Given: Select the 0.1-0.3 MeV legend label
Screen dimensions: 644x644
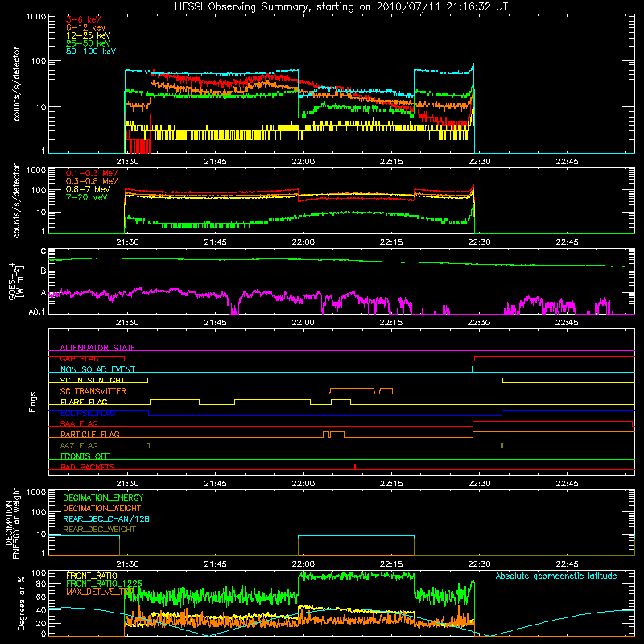Looking at the screenshot, I should click(x=92, y=173).
